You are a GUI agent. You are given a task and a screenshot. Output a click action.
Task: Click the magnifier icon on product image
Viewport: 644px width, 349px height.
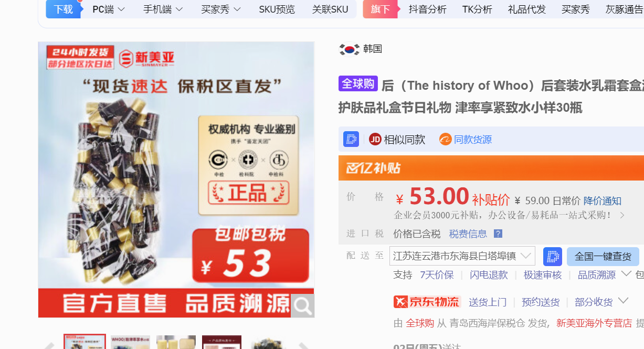(302, 306)
